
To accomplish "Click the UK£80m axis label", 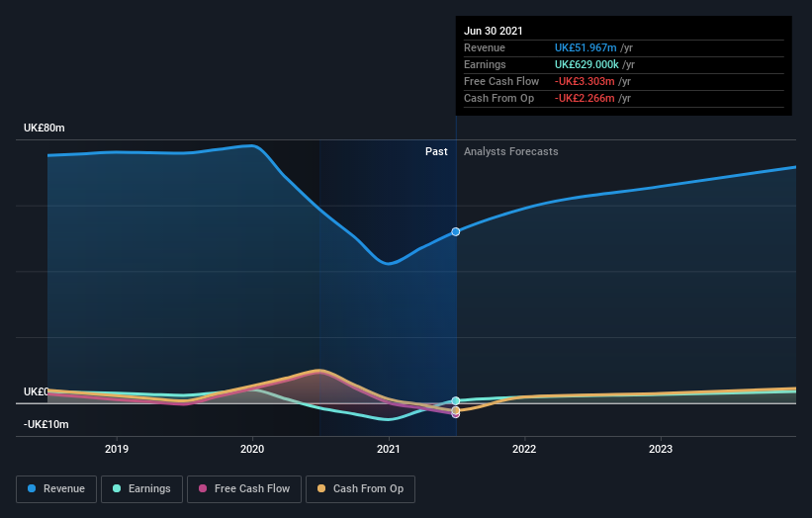I will (45, 128).
